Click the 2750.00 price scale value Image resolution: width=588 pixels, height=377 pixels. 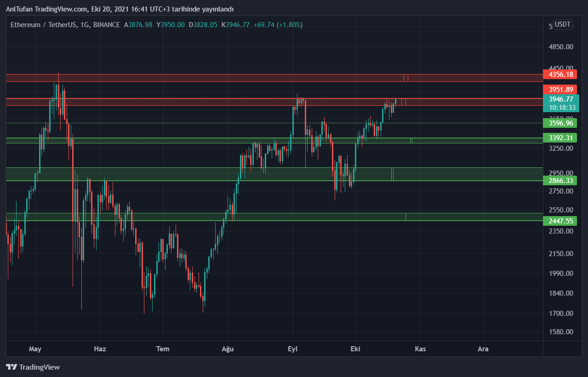point(561,191)
